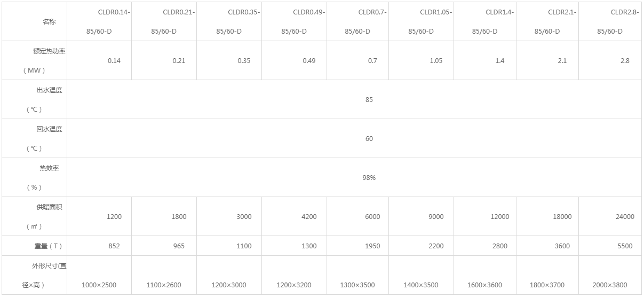Image resolution: width=644 pixels, height=298 pixels.
Task: Select the 98% efficiency value
Action: (x=369, y=178)
